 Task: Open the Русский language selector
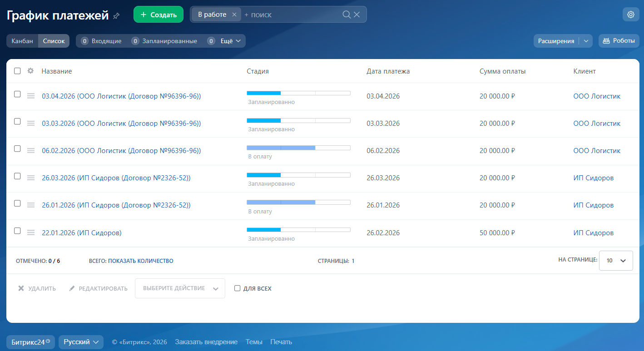pos(81,342)
